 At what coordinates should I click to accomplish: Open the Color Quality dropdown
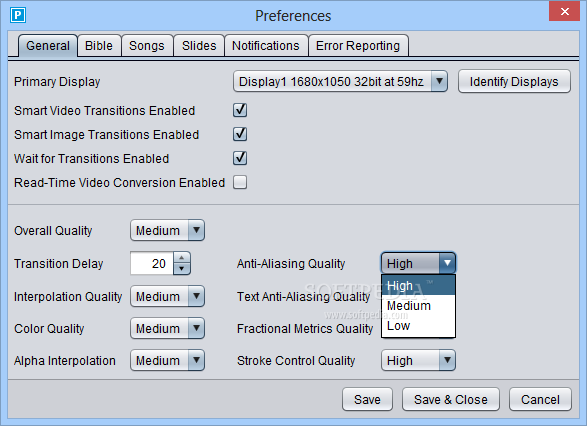pyautogui.click(x=167, y=328)
